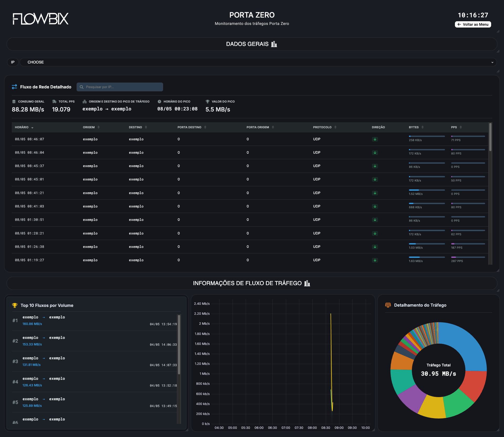Click the chart icon beside INFORMAÇÕES DE FLUXO DE TRÁFEGO
The image size is (504, 437).
pos(307,283)
